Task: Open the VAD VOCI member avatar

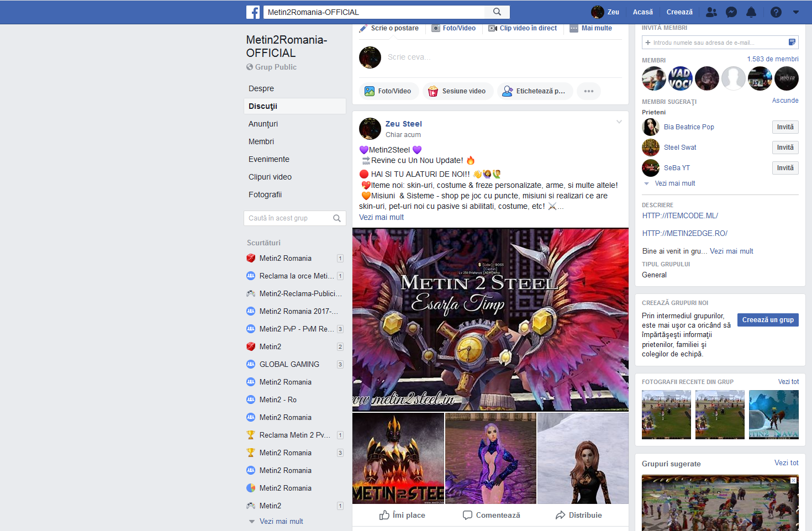Action: click(681, 78)
